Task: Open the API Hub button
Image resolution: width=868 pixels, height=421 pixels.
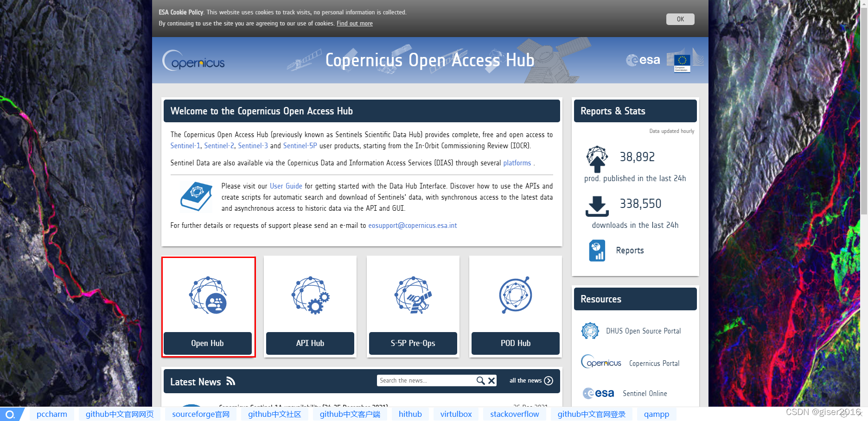Action: click(310, 343)
